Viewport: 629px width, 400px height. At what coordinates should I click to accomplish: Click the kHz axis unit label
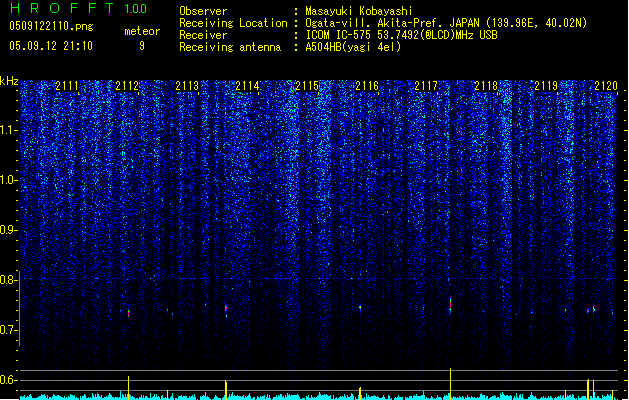[9, 81]
